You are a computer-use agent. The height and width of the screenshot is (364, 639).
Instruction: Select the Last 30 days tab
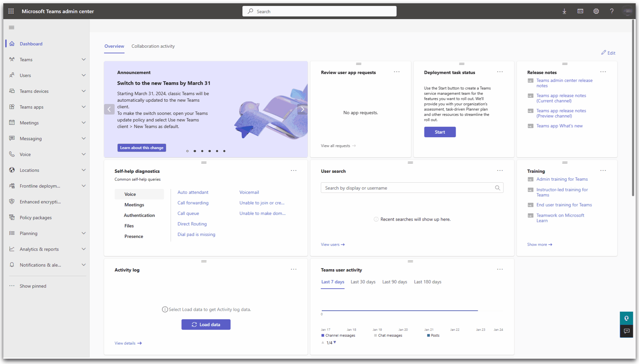point(363,282)
